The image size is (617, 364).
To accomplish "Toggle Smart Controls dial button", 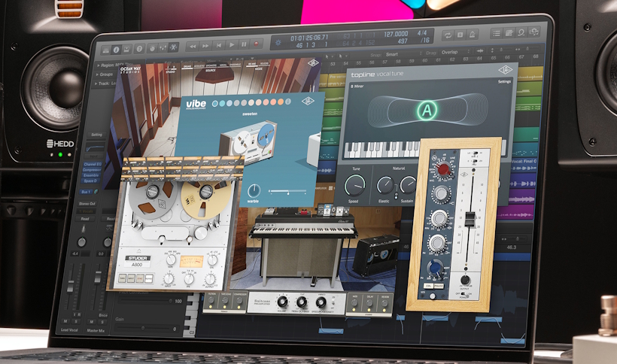I will click(152, 48).
